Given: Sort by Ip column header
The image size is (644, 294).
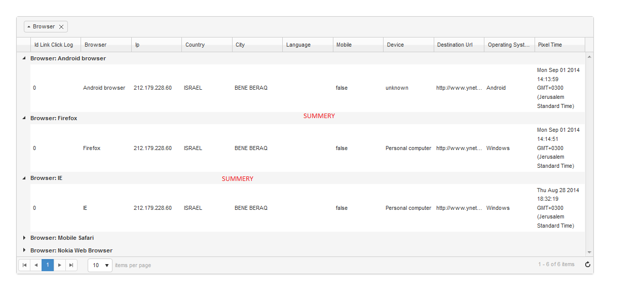Looking at the screenshot, I should (x=137, y=45).
